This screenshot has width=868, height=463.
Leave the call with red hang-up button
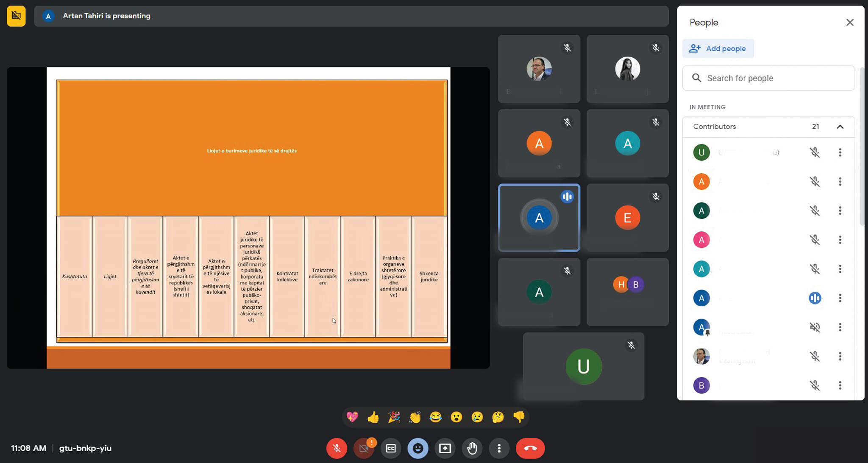pyautogui.click(x=530, y=448)
